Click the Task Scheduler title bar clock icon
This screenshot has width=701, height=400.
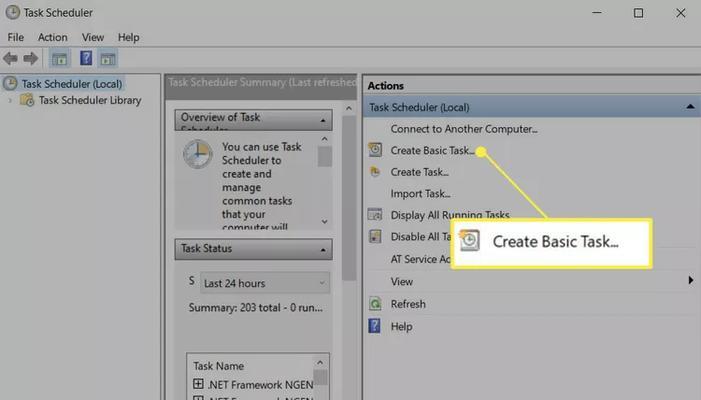click(x=13, y=13)
